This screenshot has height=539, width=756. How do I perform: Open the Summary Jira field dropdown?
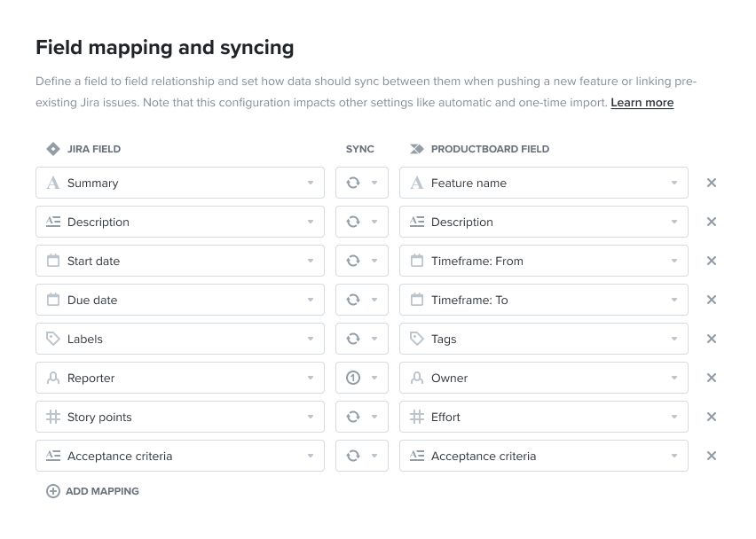(180, 183)
